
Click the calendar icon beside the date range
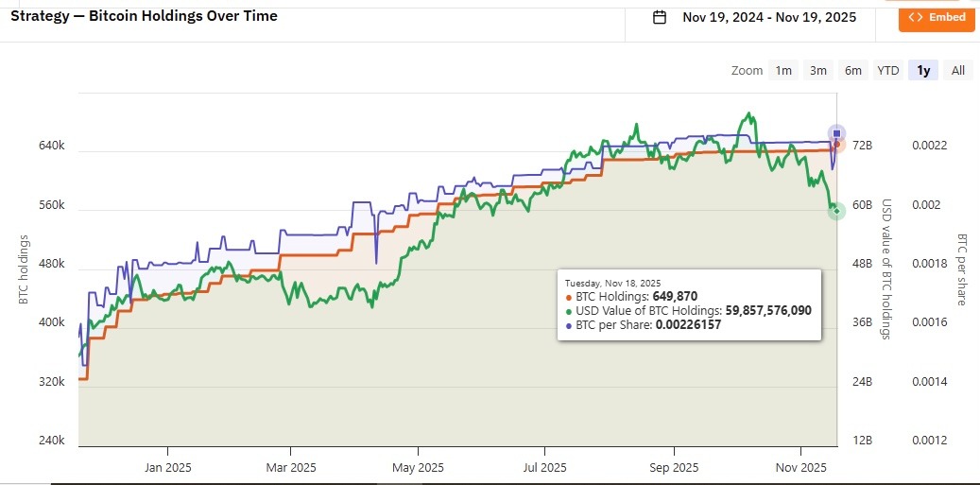[661, 17]
